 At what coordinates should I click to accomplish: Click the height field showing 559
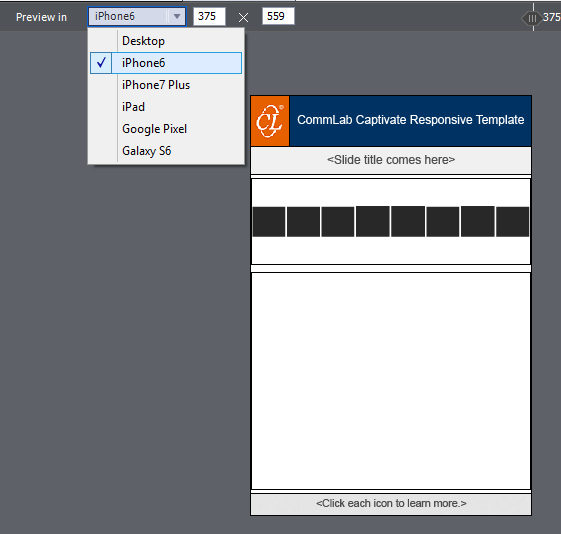278,16
